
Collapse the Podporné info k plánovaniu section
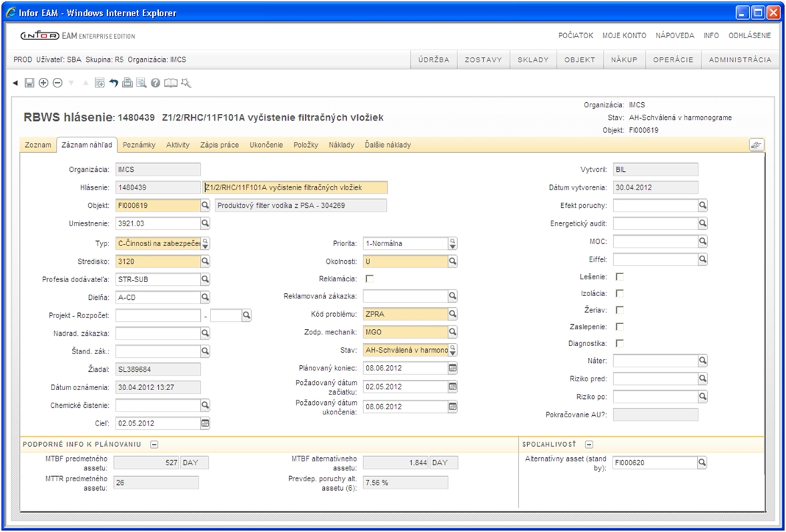coord(155,444)
